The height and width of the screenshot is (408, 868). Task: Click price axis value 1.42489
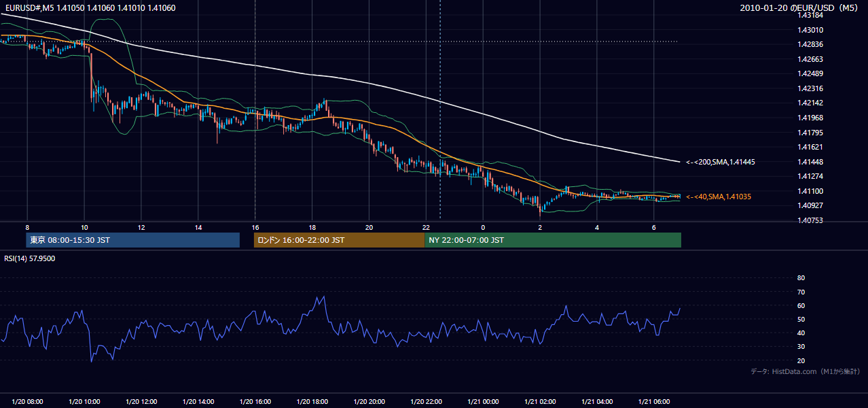pyautogui.click(x=810, y=73)
